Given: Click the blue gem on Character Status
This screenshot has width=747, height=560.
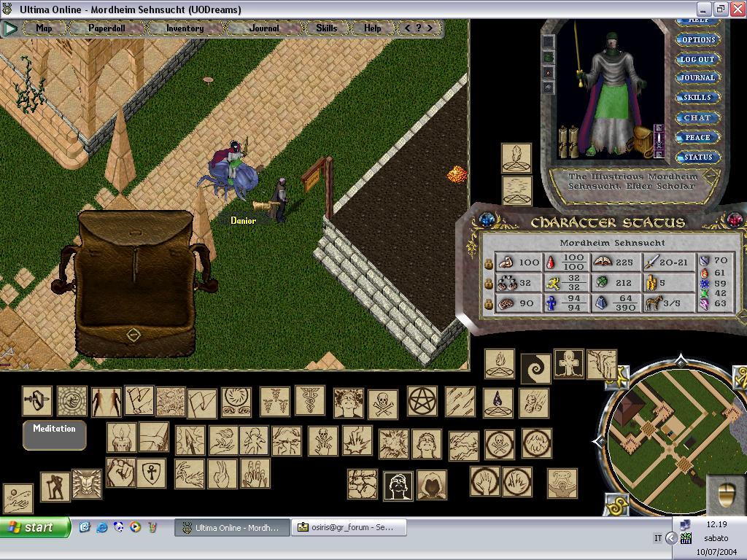Looking at the screenshot, I should [487, 219].
